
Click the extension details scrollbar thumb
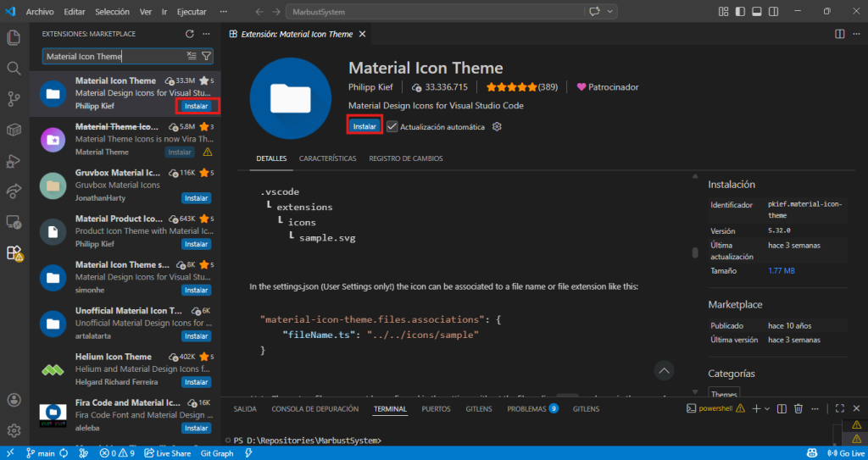pos(695,253)
